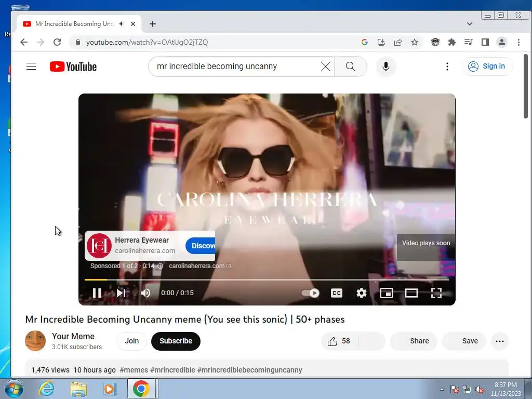Viewport: 532px width, 399px height.
Task: Like the video with thumbs up
Action: tap(339, 341)
